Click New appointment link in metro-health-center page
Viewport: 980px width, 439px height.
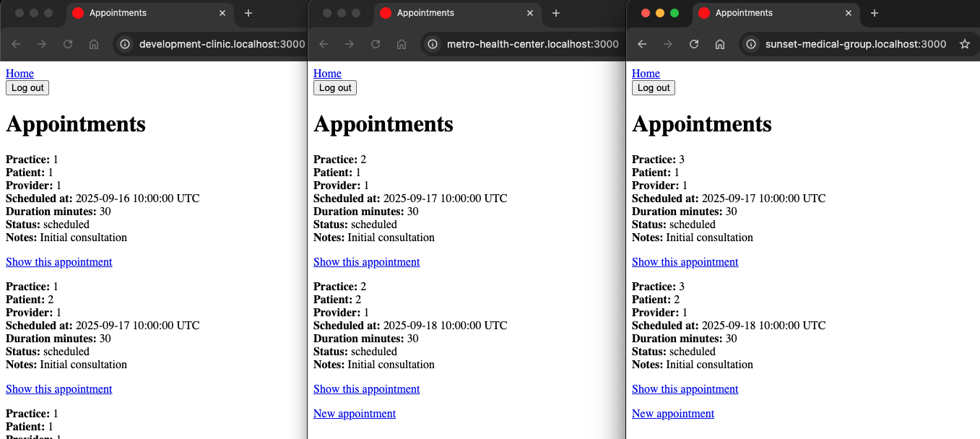355,414
